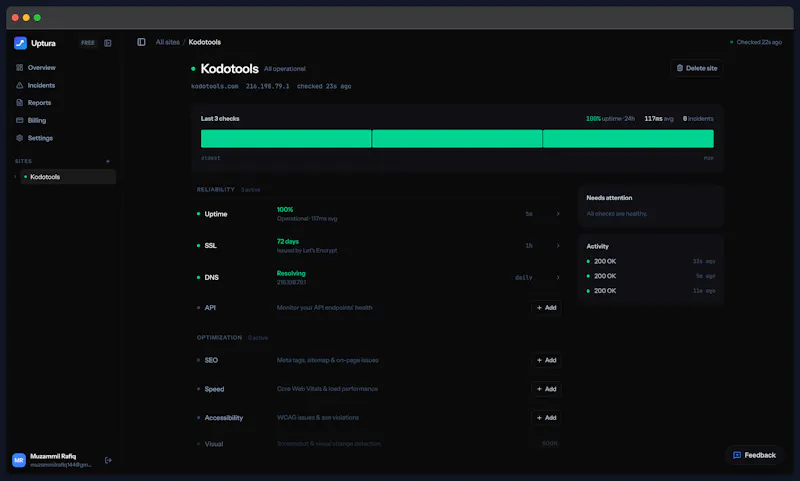The width and height of the screenshot is (800, 481).
Task: Open the Feedback button
Action: (755, 455)
